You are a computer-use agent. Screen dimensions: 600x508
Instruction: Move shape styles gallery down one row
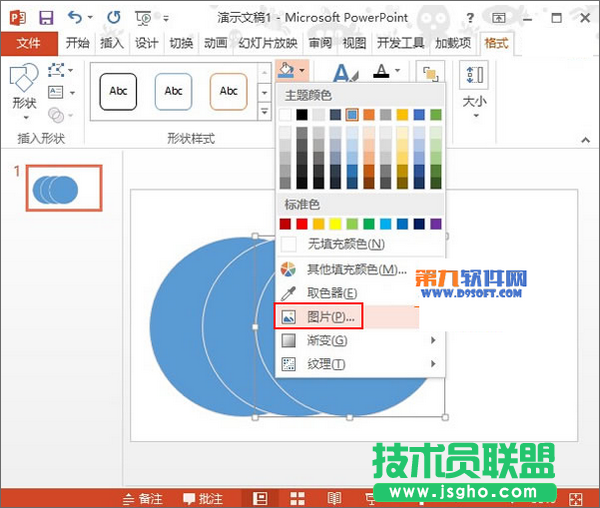point(264,93)
